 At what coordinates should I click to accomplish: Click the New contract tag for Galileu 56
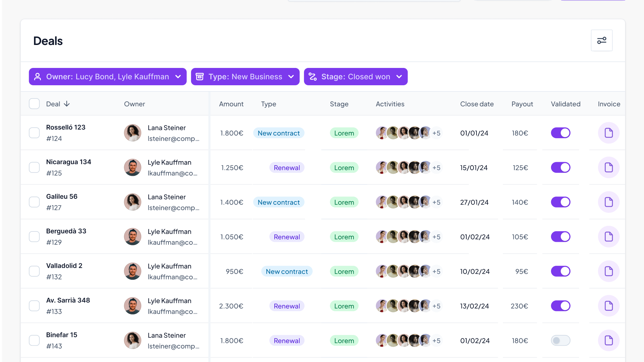click(278, 202)
